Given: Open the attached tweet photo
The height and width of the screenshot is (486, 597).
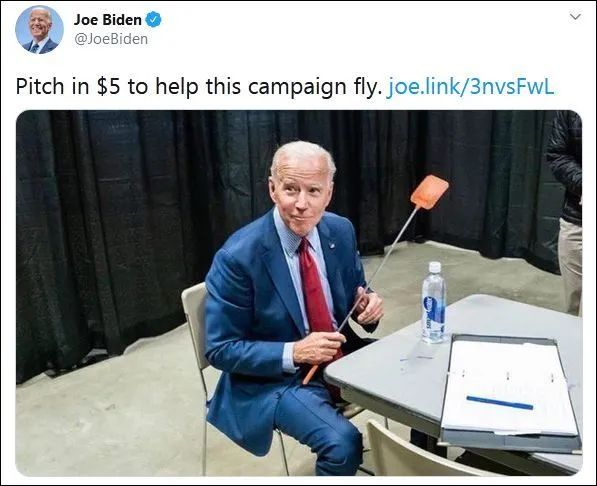Looking at the screenshot, I should (x=299, y=293).
